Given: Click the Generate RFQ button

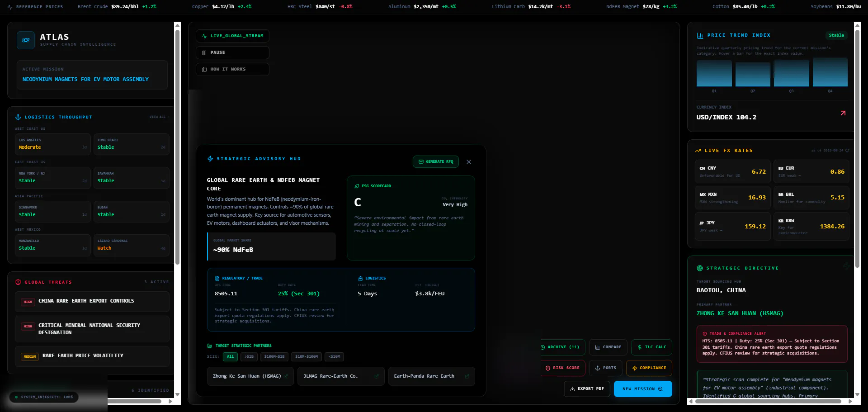Looking at the screenshot, I should (436, 161).
